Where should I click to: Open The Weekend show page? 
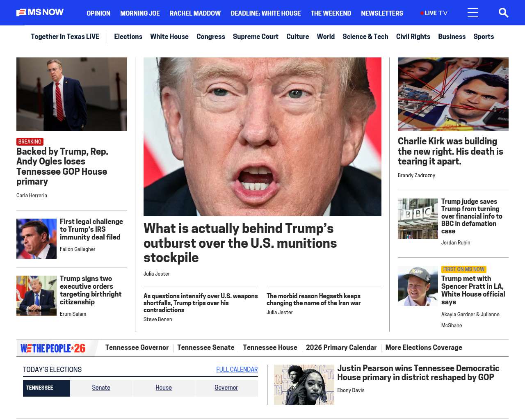[x=331, y=13]
